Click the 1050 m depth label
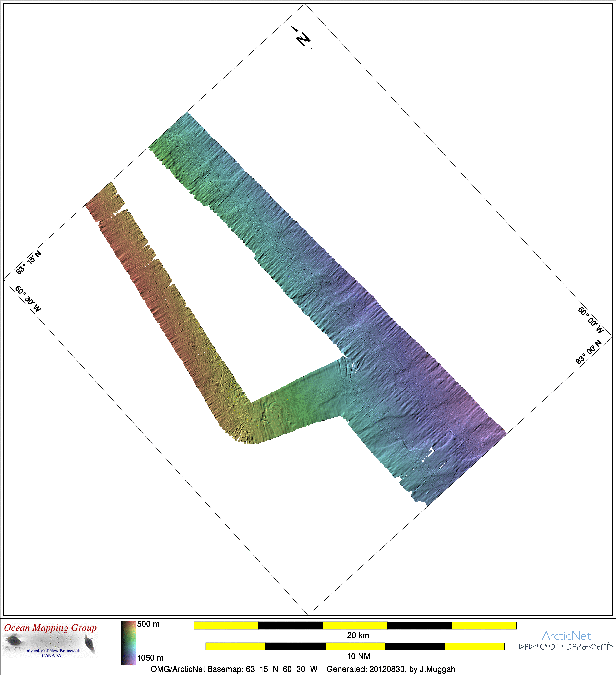The width and height of the screenshot is (616, 675). 150,658
